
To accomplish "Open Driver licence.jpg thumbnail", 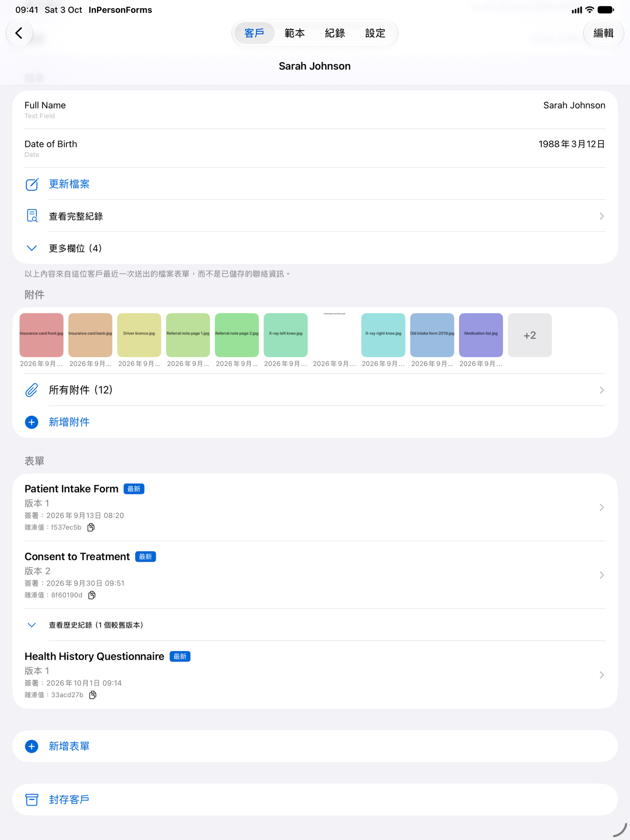I will pos(139,335).
